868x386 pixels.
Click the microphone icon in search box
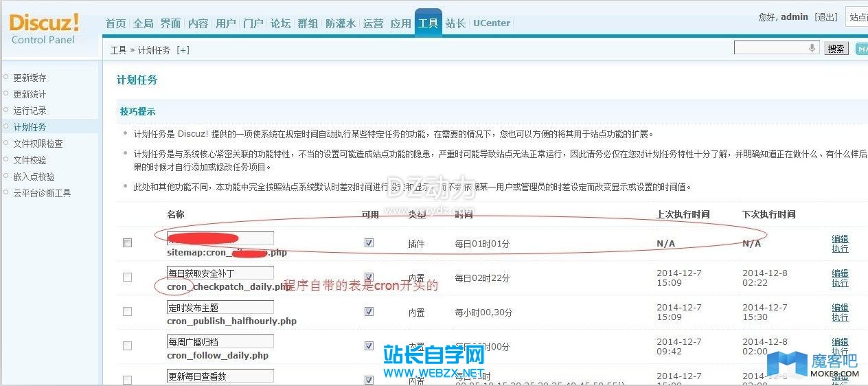click(x=812, y=48)
